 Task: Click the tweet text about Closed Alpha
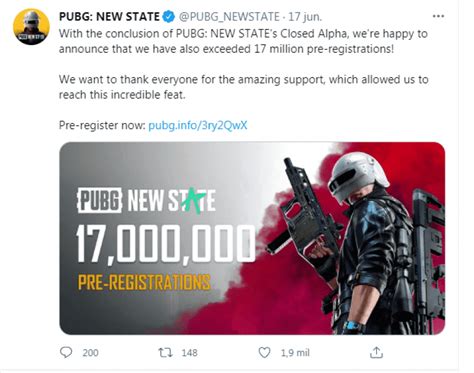[243, 41]
